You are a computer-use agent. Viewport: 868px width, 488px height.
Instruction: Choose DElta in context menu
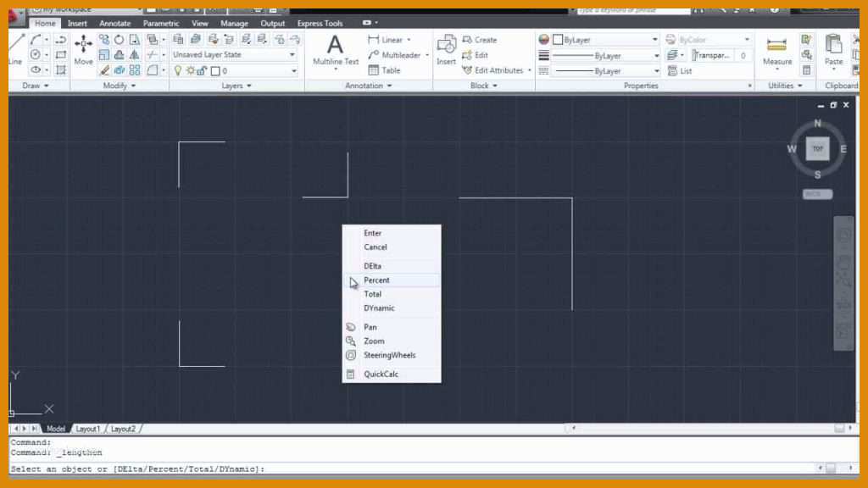pyautogui.click(x=392, y=266)
